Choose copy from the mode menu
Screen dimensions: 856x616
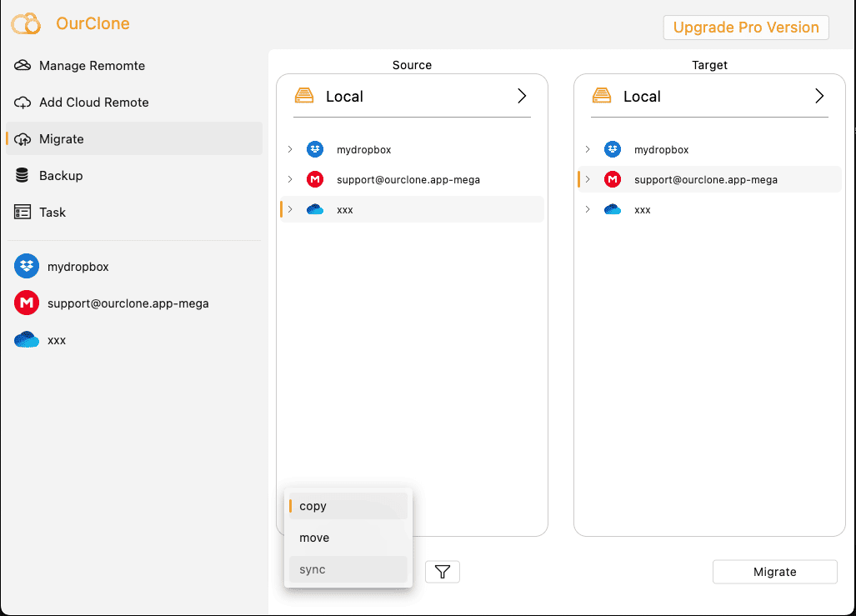point(348,506)
